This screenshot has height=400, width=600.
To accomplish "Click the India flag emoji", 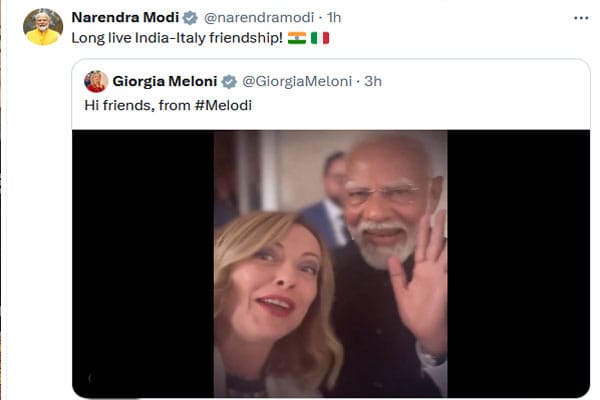I will pyautogui.click(x=296, y=38).
